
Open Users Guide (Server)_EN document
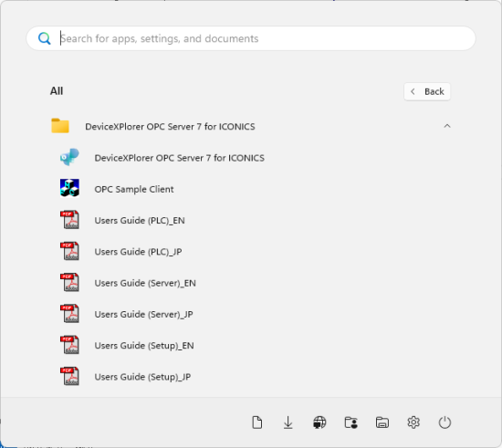[x=145, y=283]
